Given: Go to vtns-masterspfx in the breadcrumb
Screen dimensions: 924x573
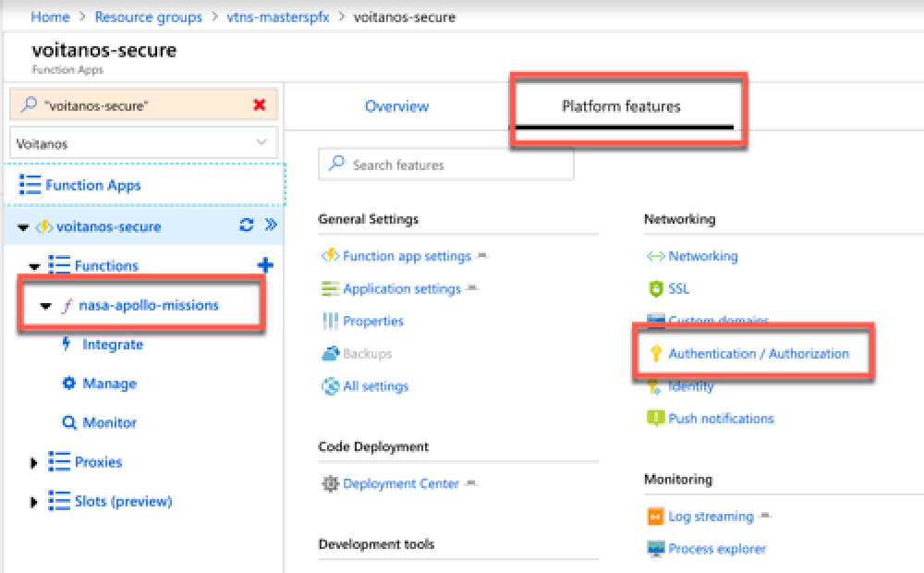Looking at the screenshot, I should (278, 17).
